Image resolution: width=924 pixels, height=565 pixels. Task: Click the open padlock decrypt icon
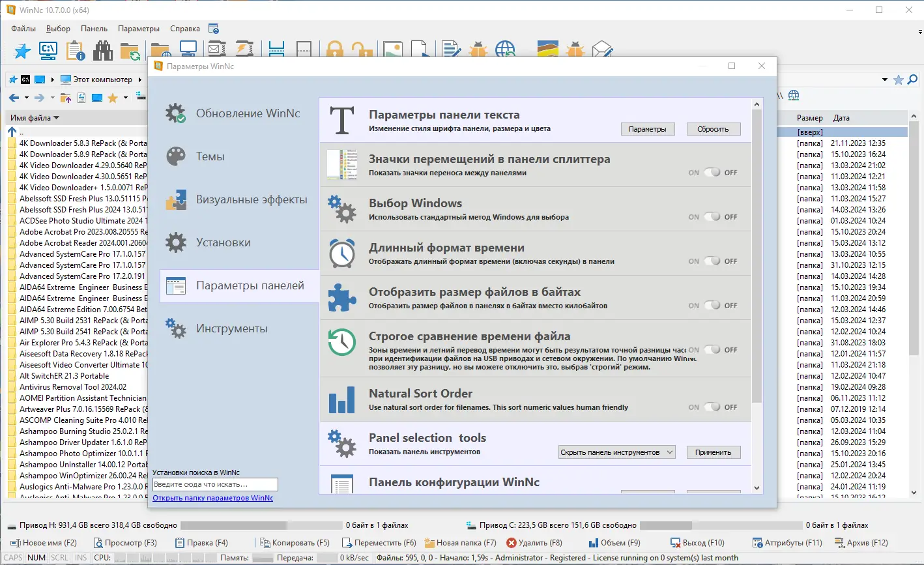point(361,50)
